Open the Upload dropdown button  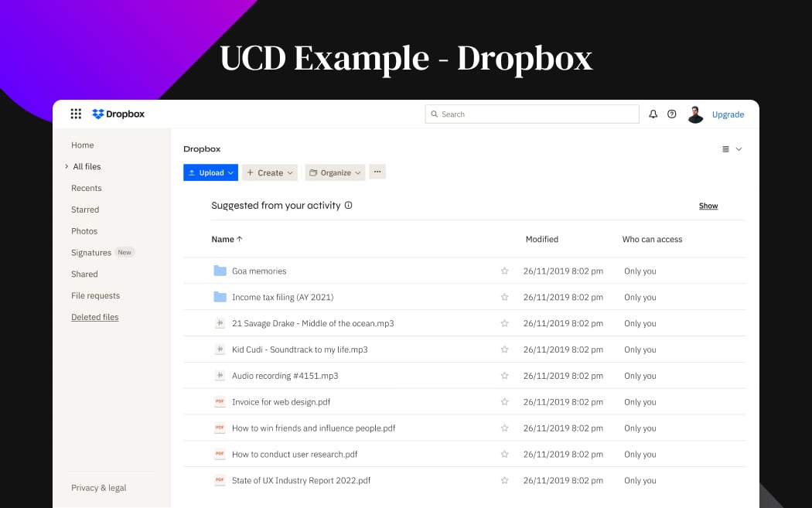point(211,172)
